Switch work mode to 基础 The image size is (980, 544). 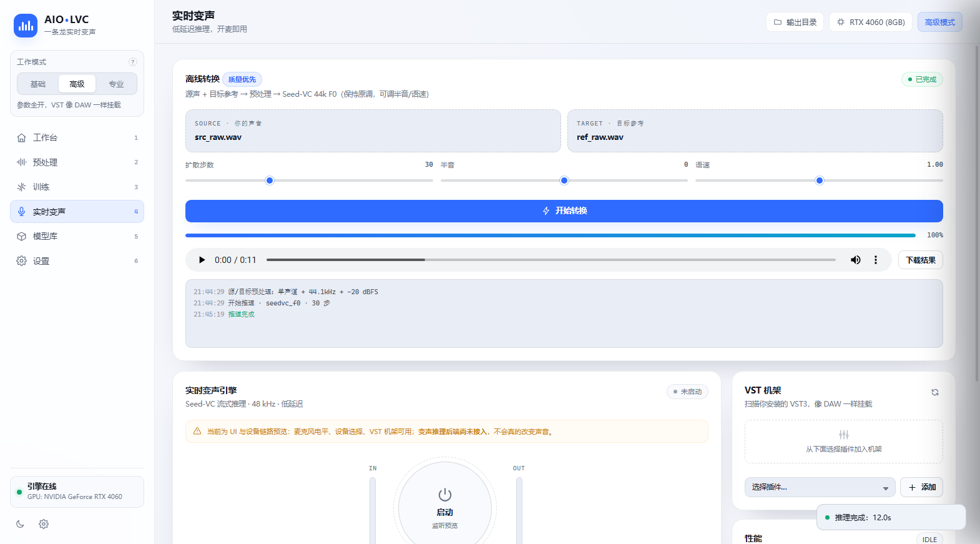coord(38,84)
